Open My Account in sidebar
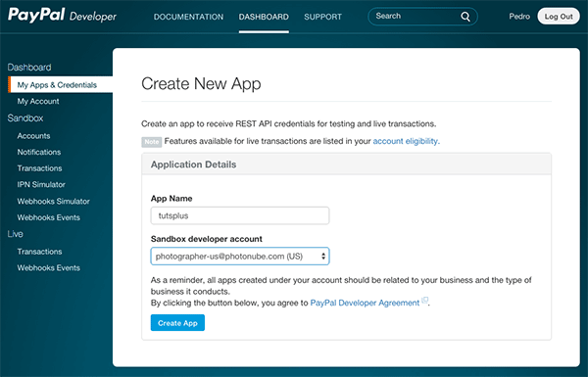The width and height of the screenshot is (588, 377). click(38, 101)
